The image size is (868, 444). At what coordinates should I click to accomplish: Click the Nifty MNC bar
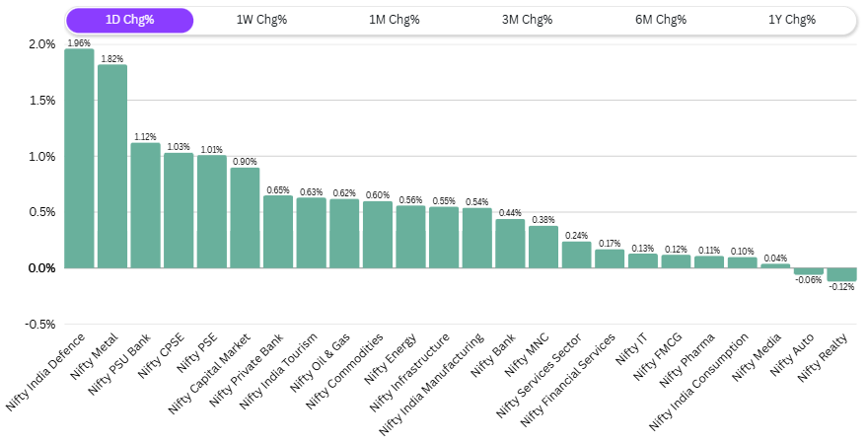tap(543, 247)
